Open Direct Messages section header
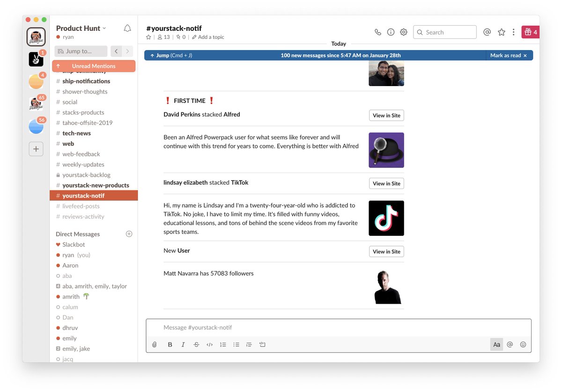 [78, 234]
